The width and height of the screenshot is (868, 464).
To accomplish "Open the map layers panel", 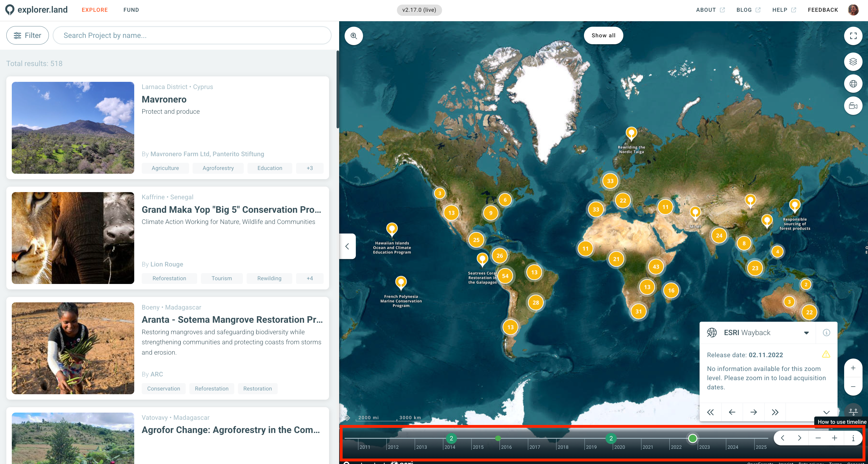I will 853,62.
